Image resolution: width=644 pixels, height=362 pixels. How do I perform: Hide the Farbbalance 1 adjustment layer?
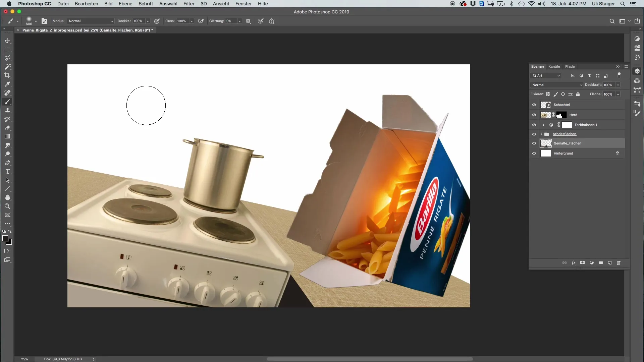[534, 125]
